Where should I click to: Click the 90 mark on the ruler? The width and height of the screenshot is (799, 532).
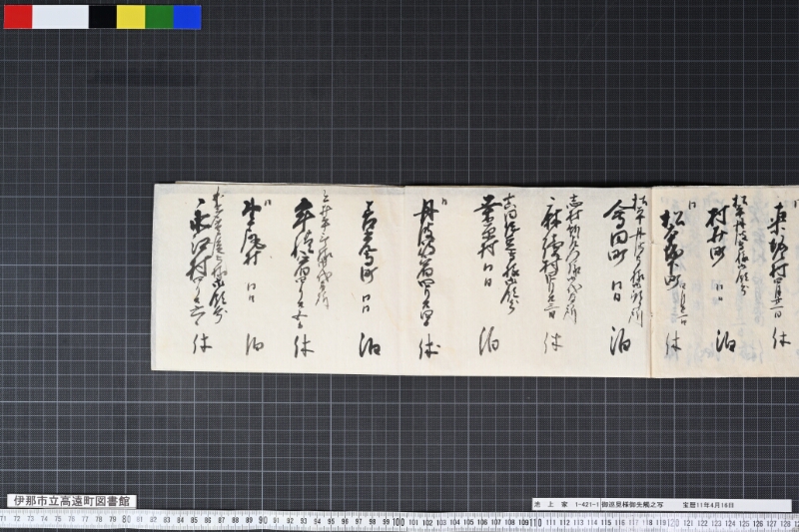pyautogui.click(x=263, y=520)
